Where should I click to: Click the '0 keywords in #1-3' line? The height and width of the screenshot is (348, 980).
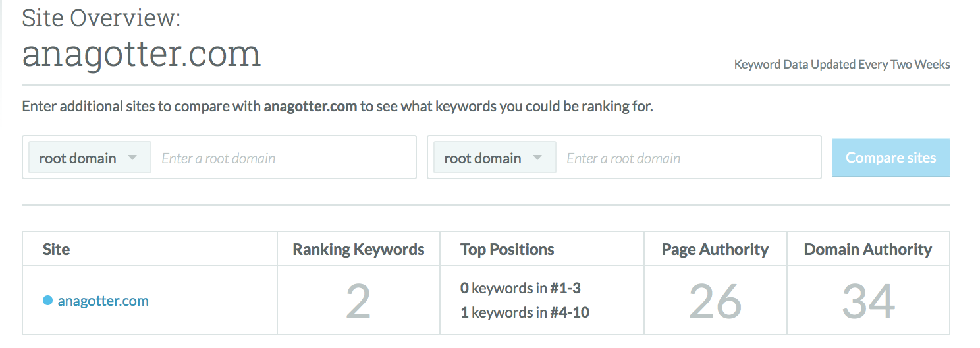(520, 288)
